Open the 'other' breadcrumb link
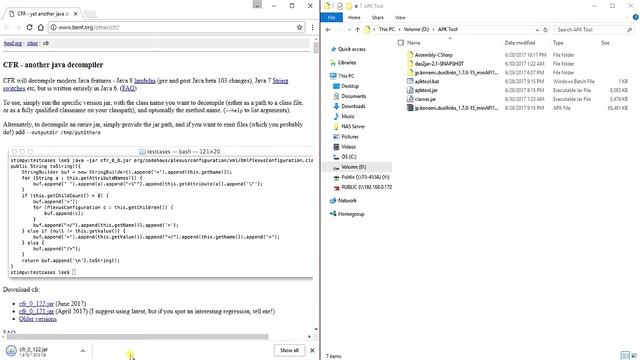This screenshot has height=360, width=640. 33,43
